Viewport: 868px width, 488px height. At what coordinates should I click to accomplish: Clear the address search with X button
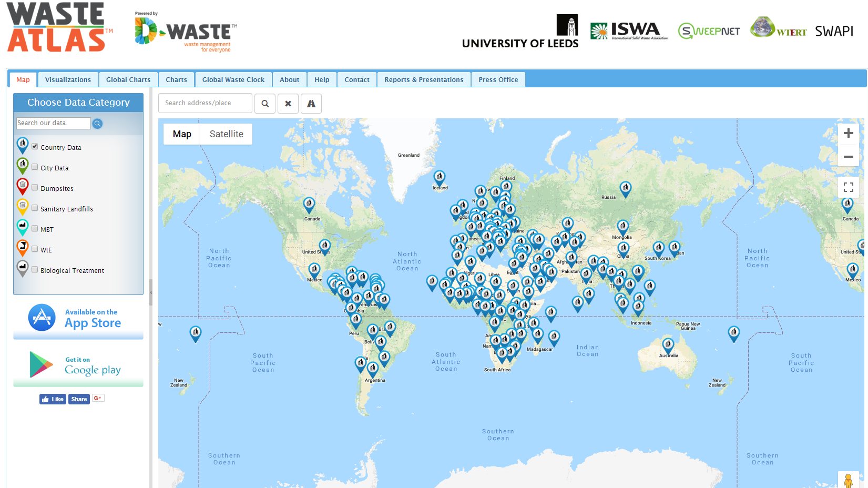click(x=288, y=104)
